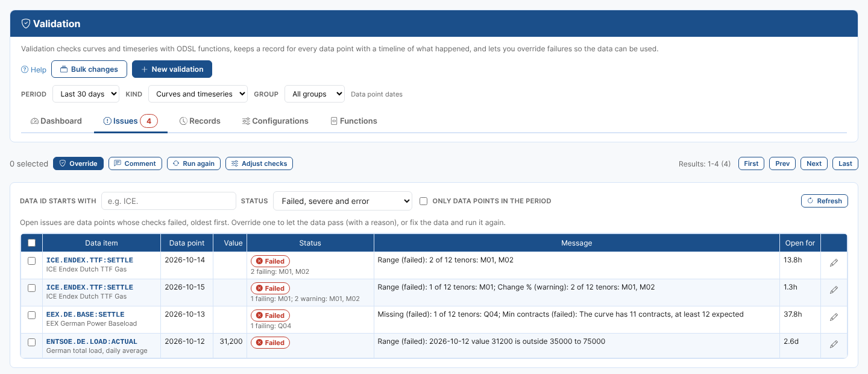Click the 'Results: 1-4 (4)' text

click(705, 163)
